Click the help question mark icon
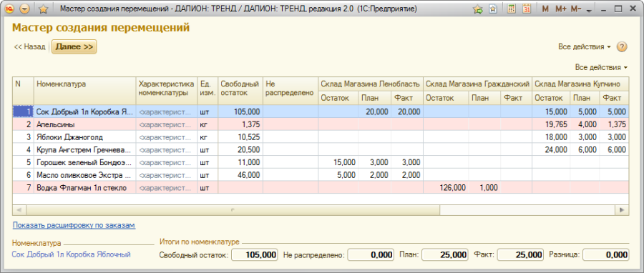The width and height of the screenshot is (644, 273). pos(622,46)
